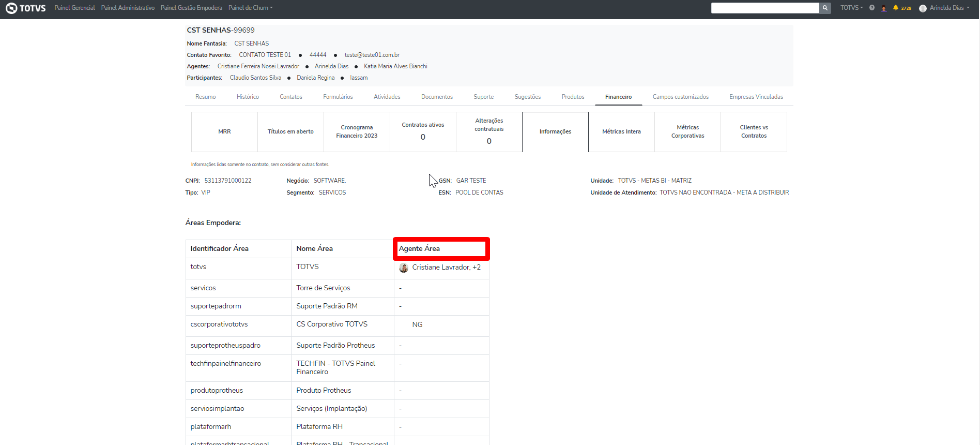Click participant Claudio Santos Silva
The image size is (980, 445).
255,78
